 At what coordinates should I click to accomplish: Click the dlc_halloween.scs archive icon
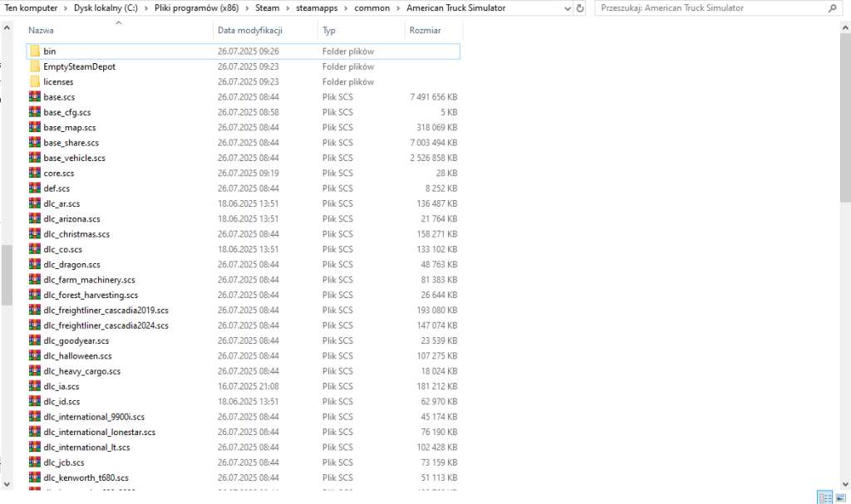click(35, 355)
